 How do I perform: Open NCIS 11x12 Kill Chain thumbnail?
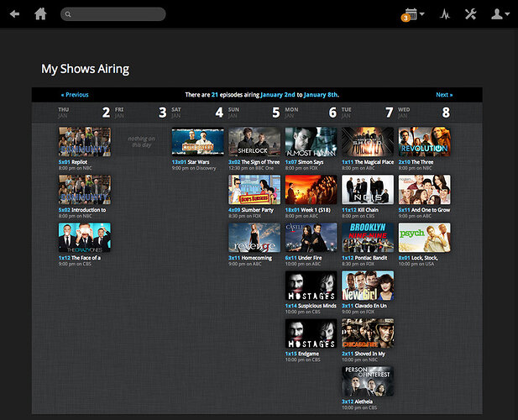pyautogui.click(x=368, y=190)
